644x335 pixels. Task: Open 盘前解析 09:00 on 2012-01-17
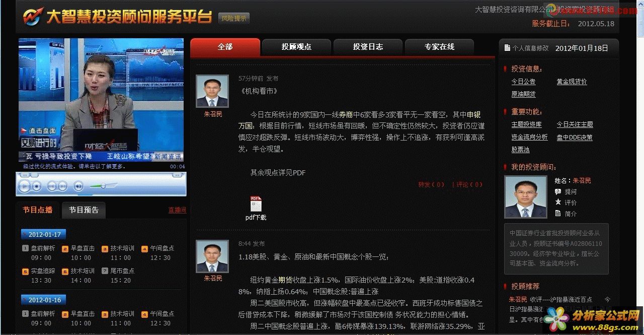click(x=39, y=253)
